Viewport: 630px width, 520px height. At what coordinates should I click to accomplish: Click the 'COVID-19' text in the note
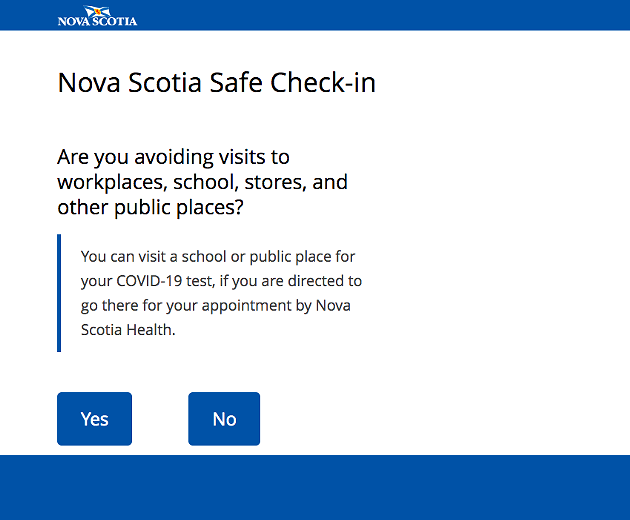click(149, 281)
